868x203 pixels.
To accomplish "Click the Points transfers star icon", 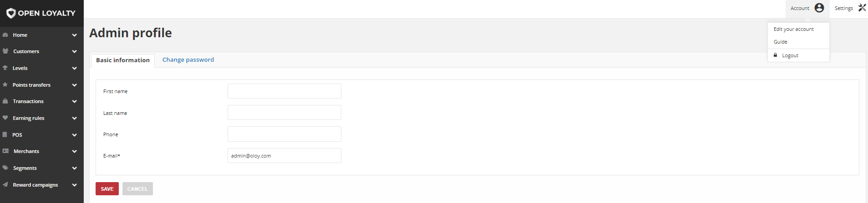I will point(5,84).
